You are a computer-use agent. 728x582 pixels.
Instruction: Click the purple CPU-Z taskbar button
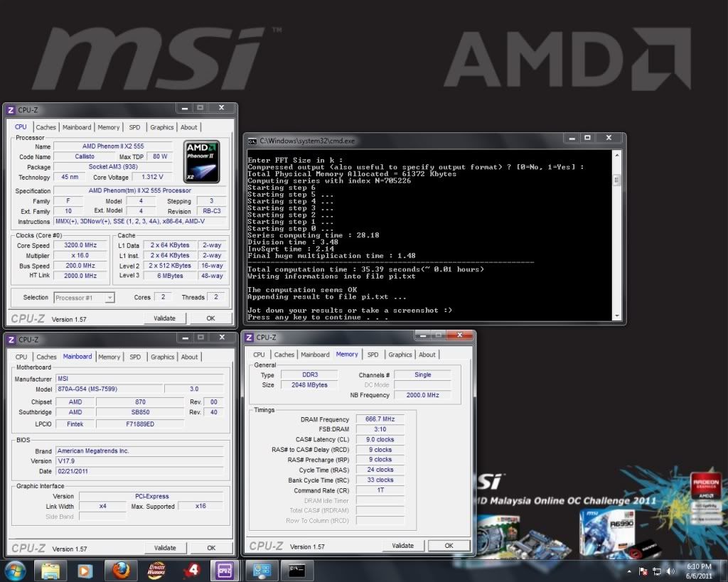(x=225, y=570)
